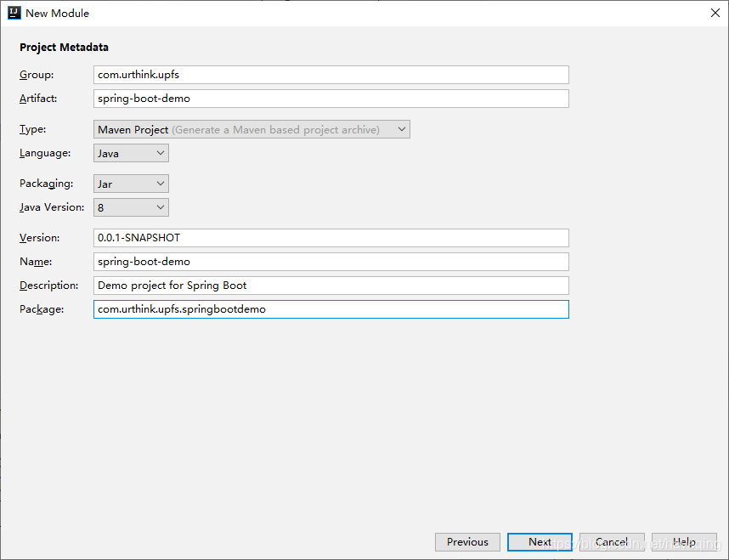Click the Language label
Screen dimensions: 729x560
45,153
